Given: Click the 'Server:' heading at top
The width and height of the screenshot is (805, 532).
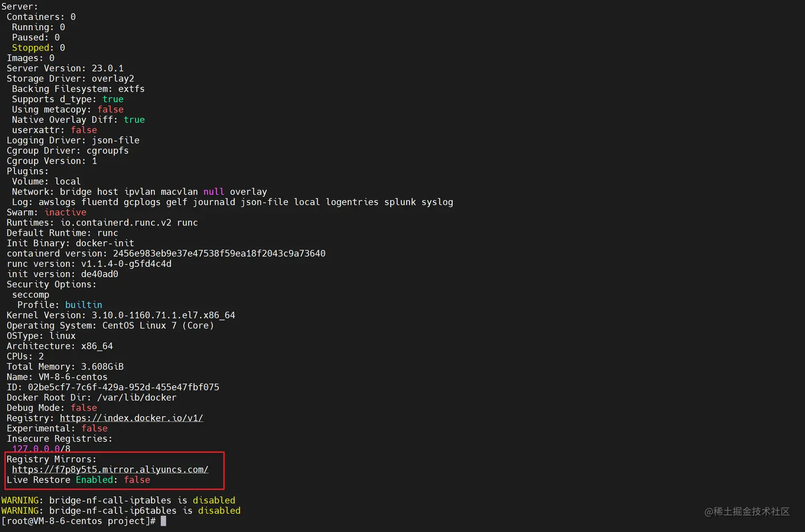Looking at the screenshot, I should [x=20, y=7].
